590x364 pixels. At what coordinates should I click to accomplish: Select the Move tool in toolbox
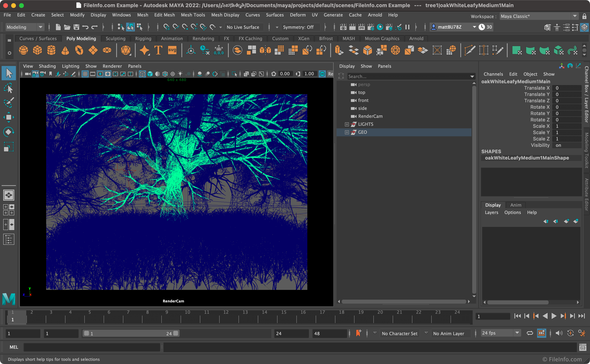click(9, 117)
